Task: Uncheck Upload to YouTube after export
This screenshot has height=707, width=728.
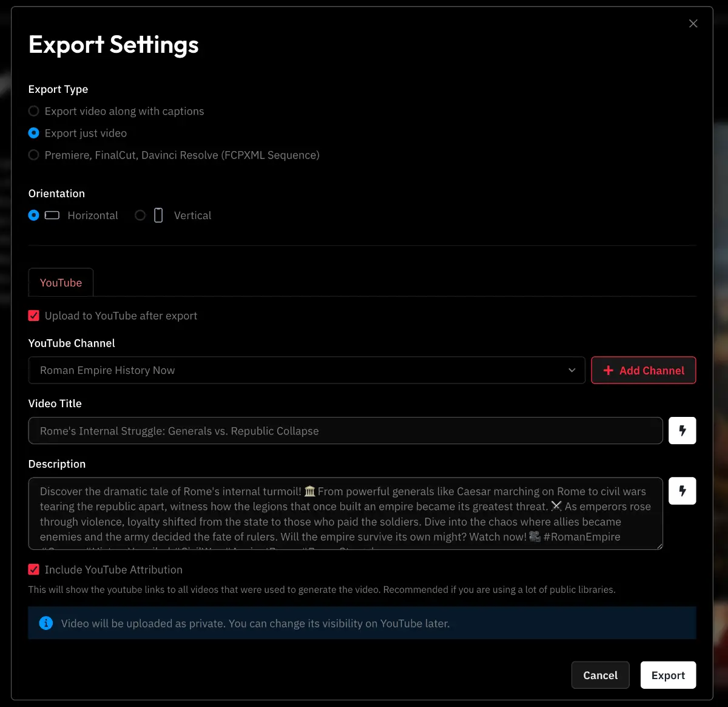Action: click(x=34, y=316)
